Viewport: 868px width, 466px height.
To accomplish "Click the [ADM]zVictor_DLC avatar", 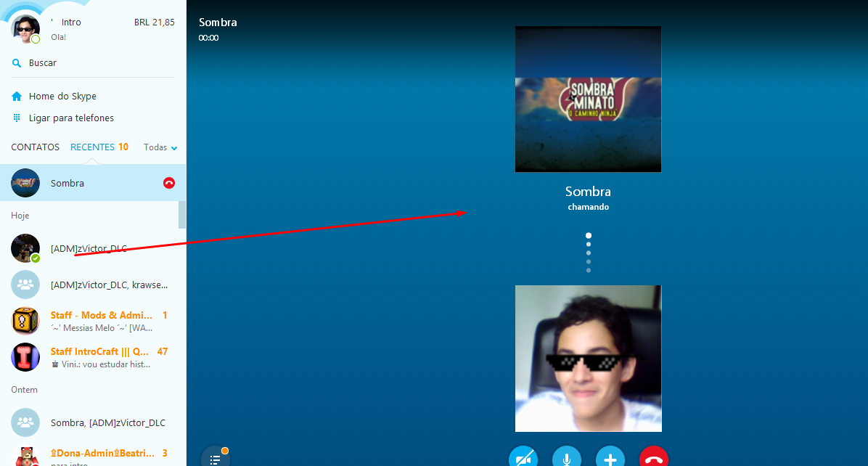I will (25, 248).
